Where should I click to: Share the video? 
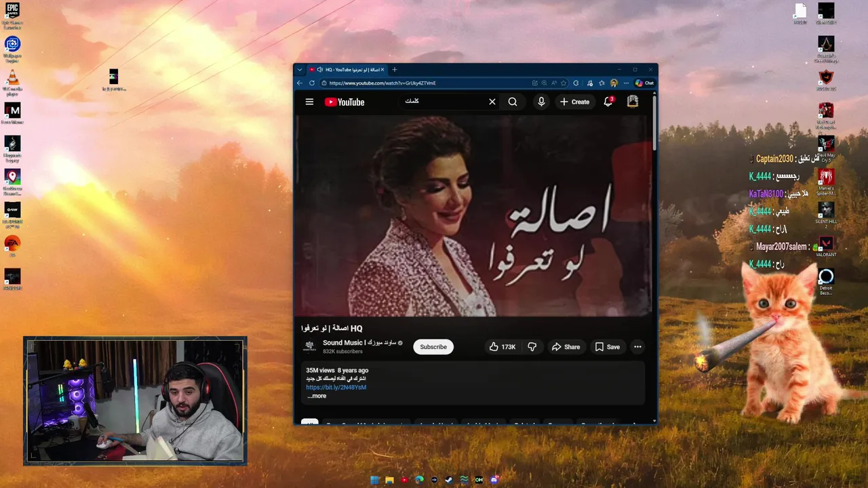[x=566, y=347]
